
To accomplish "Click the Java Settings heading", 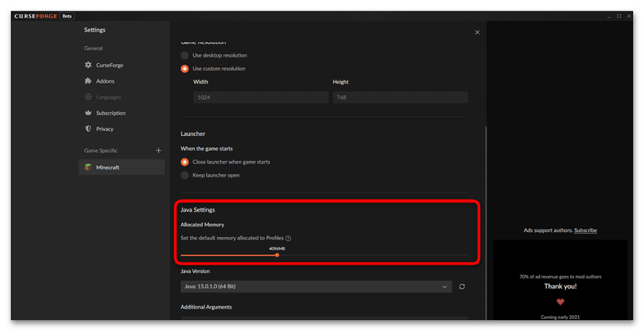I will pos(197,210).
